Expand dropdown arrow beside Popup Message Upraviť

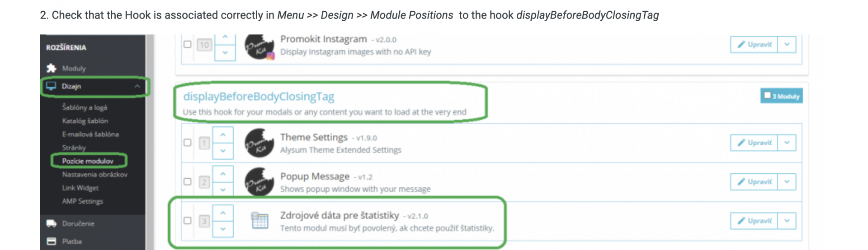point(787,181)
